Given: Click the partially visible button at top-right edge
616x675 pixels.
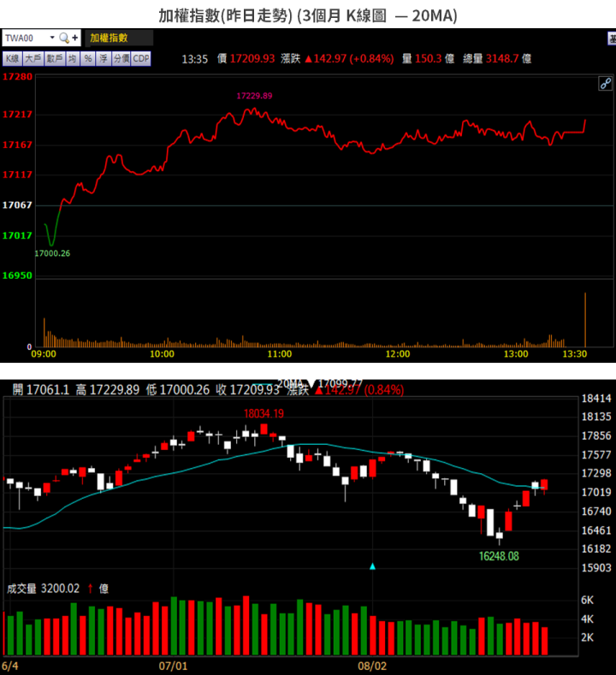Looking at the screenshot, I should (612, 38).
